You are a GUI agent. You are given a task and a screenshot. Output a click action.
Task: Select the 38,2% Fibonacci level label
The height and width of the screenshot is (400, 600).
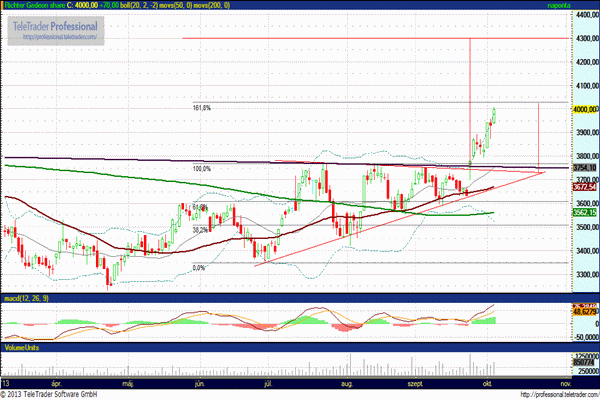[x=202, y=229]
